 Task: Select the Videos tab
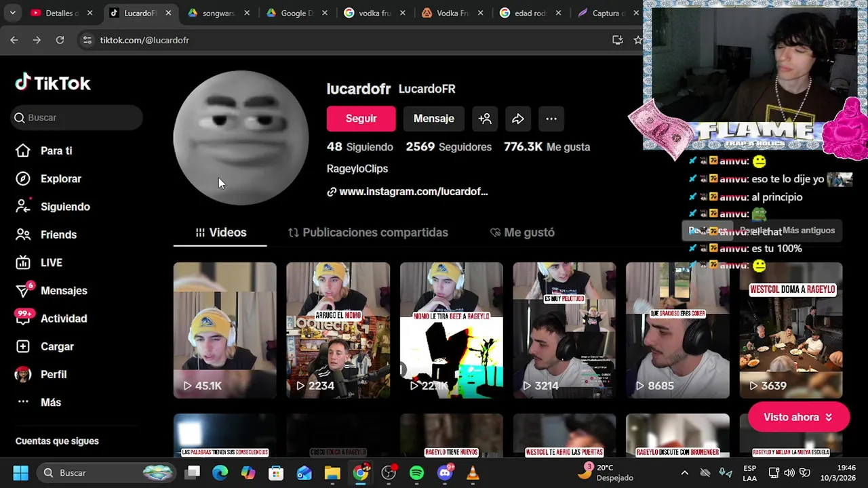(220, 232)
